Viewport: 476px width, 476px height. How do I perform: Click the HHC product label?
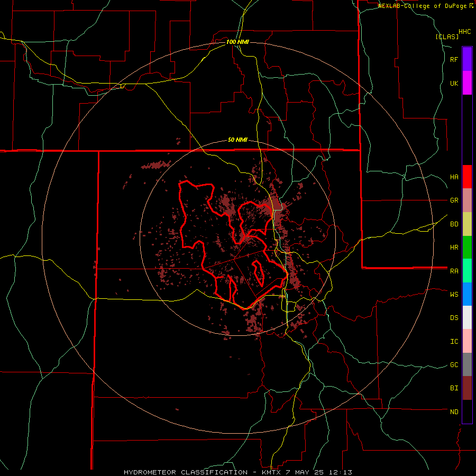point(465,32)
